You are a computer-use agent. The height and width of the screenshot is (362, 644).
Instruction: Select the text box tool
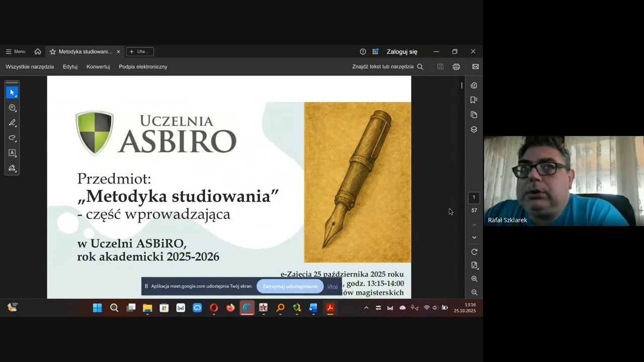(12, 153)
